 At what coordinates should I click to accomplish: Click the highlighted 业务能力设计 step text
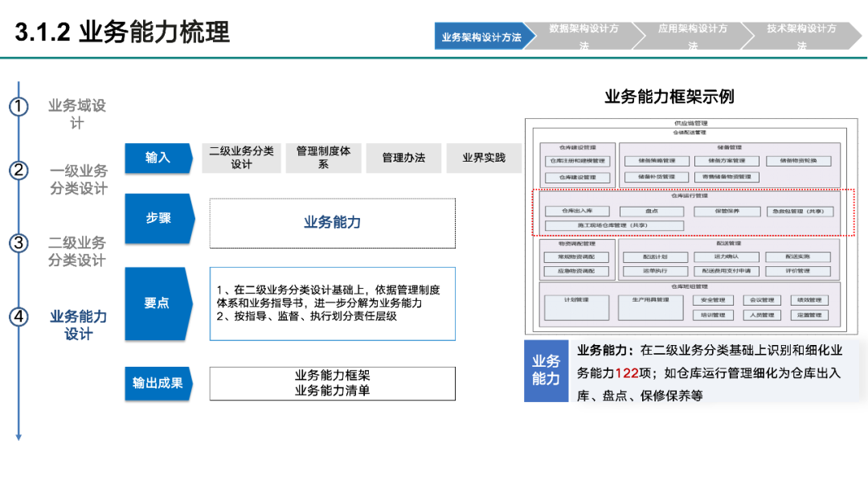pos(78,325)
